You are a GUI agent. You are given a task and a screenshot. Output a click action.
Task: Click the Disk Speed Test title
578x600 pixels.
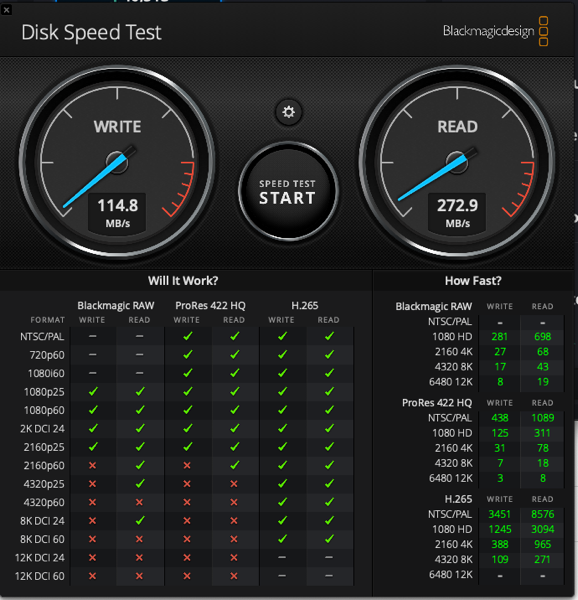click(x=91, y=33)
